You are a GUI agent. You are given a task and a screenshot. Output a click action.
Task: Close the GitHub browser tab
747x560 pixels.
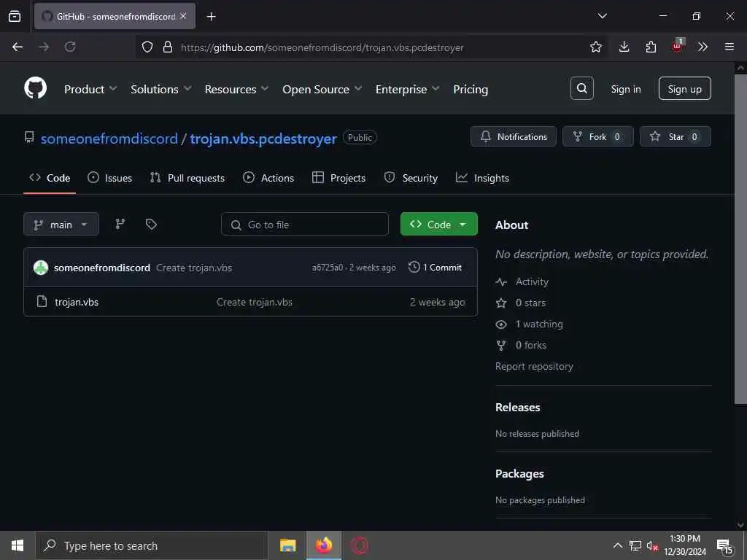(x=183, y=16)
